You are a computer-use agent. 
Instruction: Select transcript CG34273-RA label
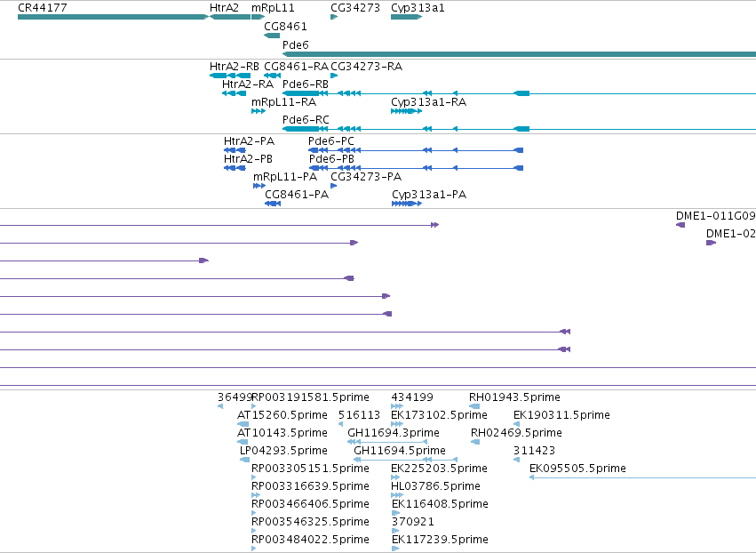[366, 66]
